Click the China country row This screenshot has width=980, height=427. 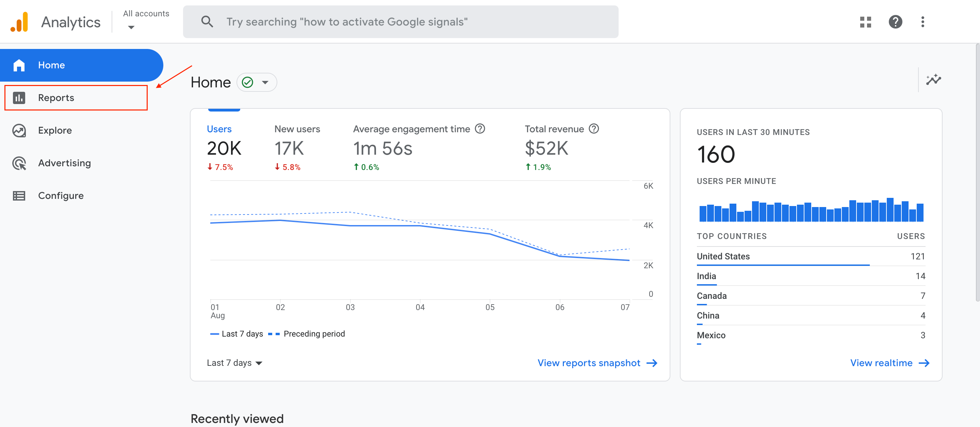pyautogui.click(x=811, y=316)
